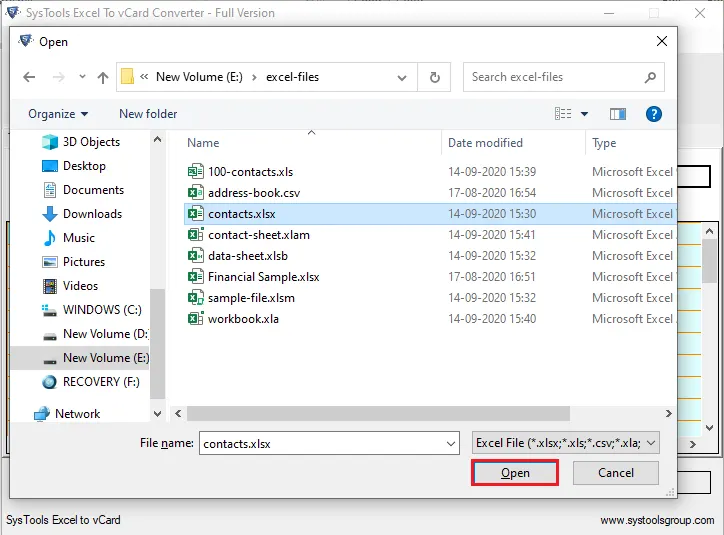The width and height of the screenshot is (724, 535).
Task: Open the WINDOWS (C:) drive
Action: coord(102,310)
